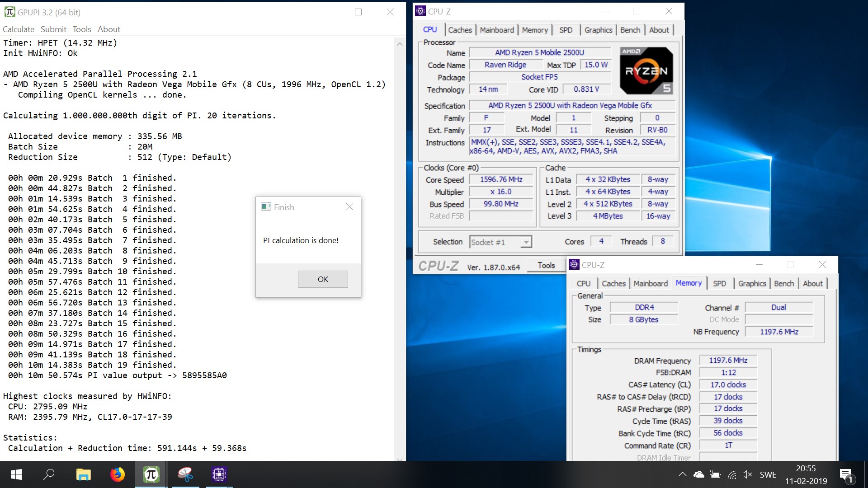Click the OneDrive cloud tray icon
The width and height of the screenshot is (868, 488).
tap(699, 474)
